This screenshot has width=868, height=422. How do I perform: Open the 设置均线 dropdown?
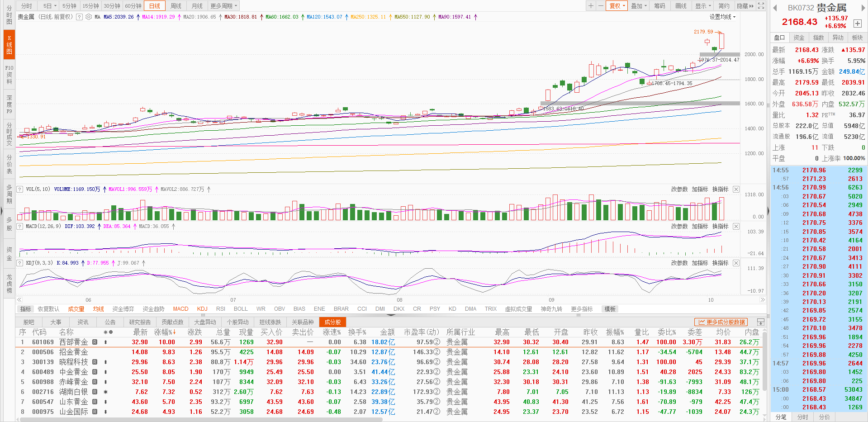(x=722, y=17)
